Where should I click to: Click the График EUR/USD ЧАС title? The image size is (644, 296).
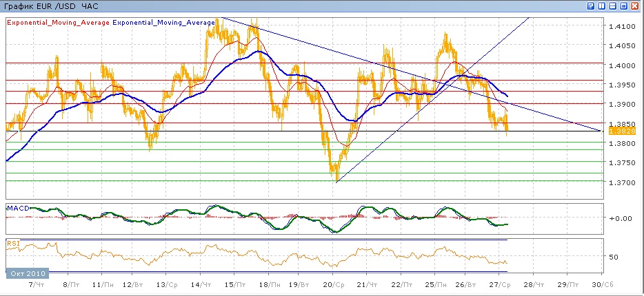pyautogui.click(x=51, y=6)
